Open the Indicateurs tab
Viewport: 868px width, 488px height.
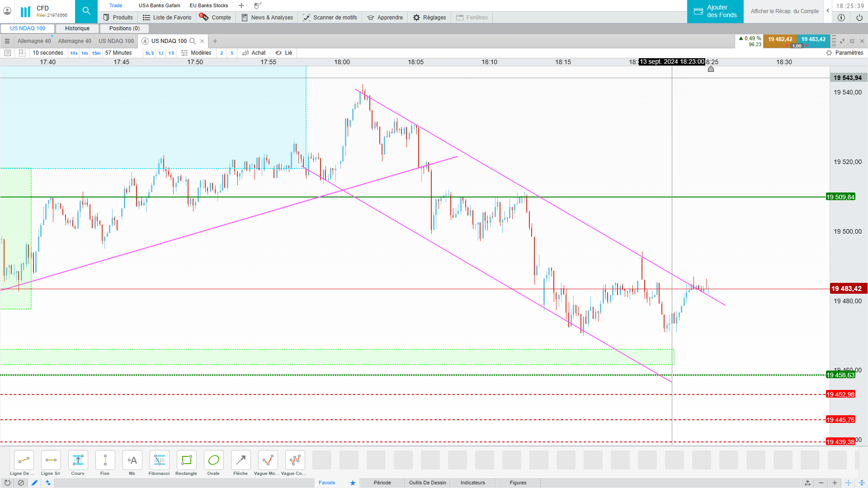coord(472,483)
